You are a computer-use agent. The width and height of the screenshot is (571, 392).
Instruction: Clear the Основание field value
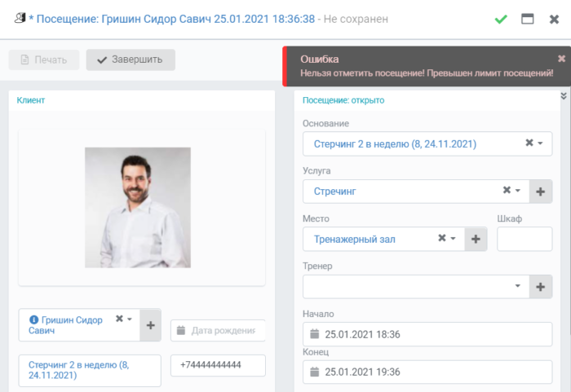point(529,143)
